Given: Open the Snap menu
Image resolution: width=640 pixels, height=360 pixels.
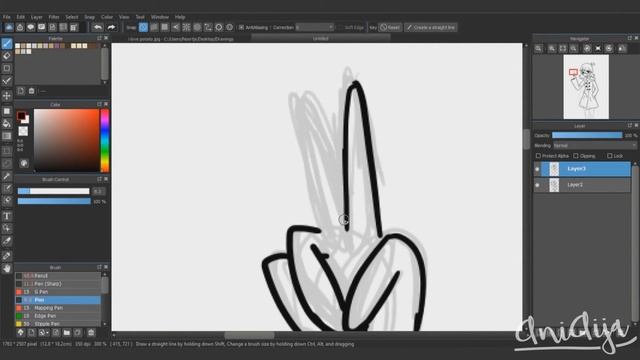Looking at the screenshot, I should click(x=89, y=17).
